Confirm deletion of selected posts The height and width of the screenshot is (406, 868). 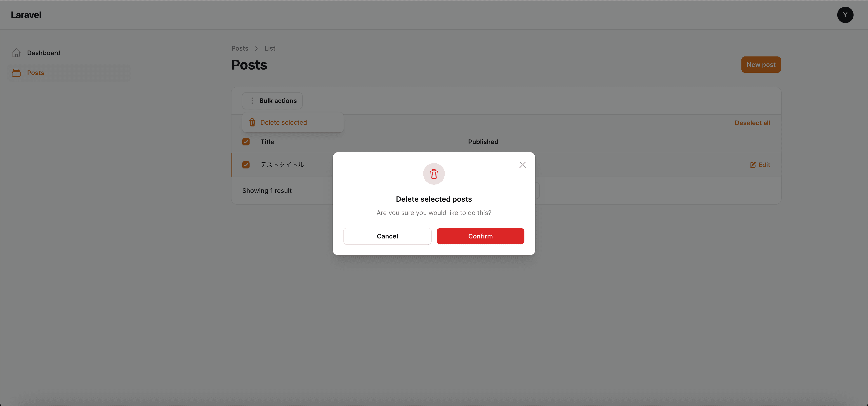pyautogui.click(x=480, y=236)
